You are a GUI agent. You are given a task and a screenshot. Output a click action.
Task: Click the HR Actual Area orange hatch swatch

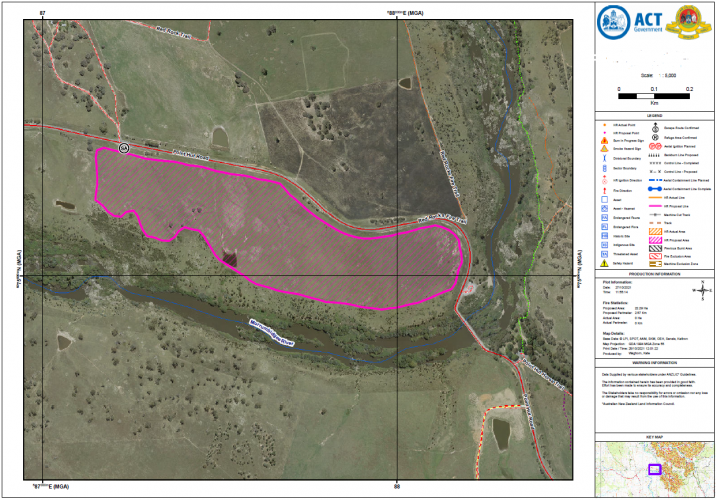tap(655, 231)
